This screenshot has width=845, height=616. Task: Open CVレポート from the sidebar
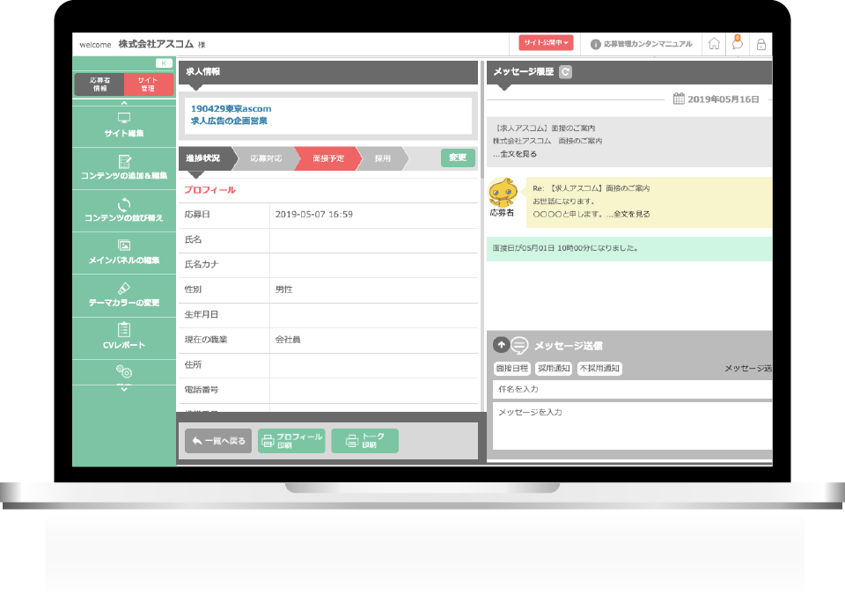click(124, 337)
